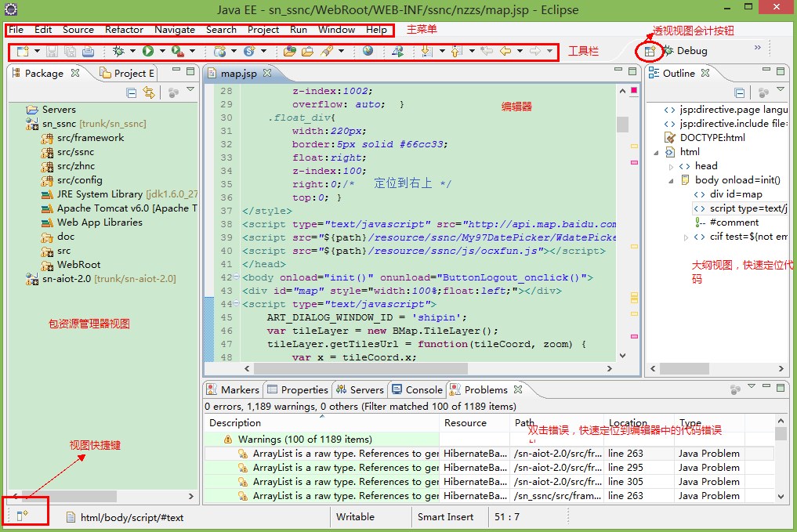This screenshot has height=532, width=797.
Task: Close the Problems view tab
Action: tap(518, 389)
